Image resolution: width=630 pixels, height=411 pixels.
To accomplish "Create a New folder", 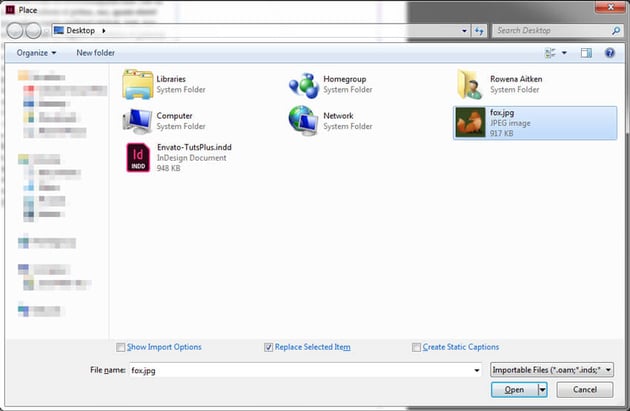I will tap(95, 53).
